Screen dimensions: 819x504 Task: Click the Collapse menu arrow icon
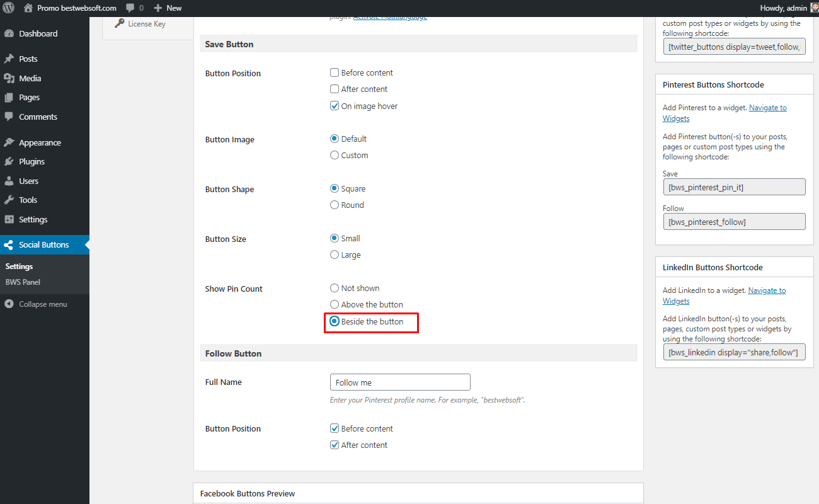9,304
